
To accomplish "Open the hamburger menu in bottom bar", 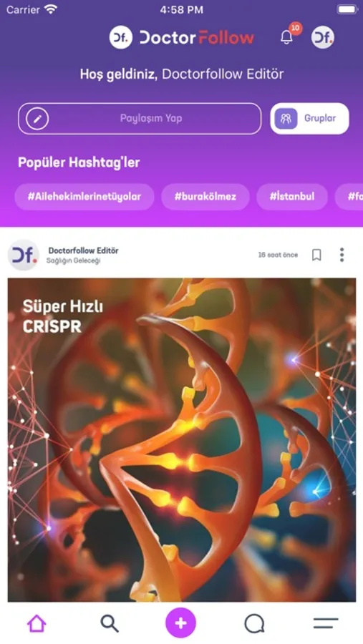I will [x=326, y=623].
